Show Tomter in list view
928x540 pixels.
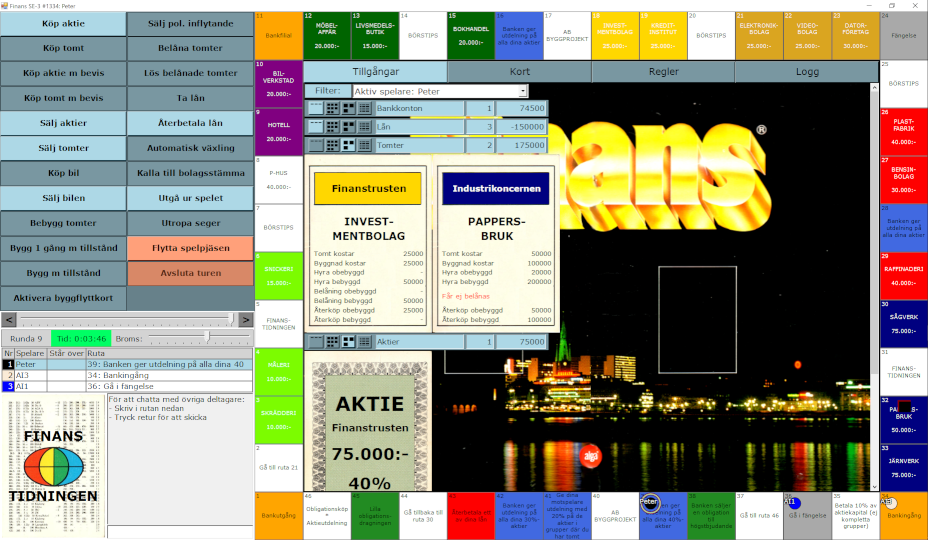(x=365, y=145)
